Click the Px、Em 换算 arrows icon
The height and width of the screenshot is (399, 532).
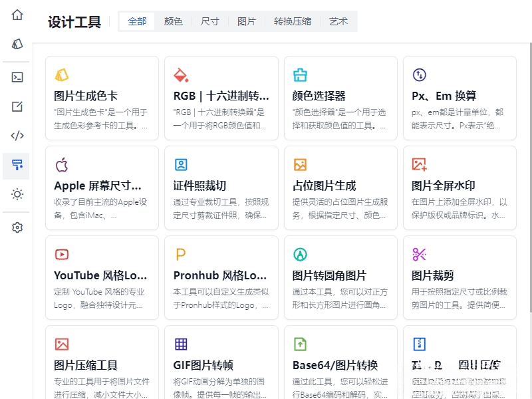click(420, 75)
